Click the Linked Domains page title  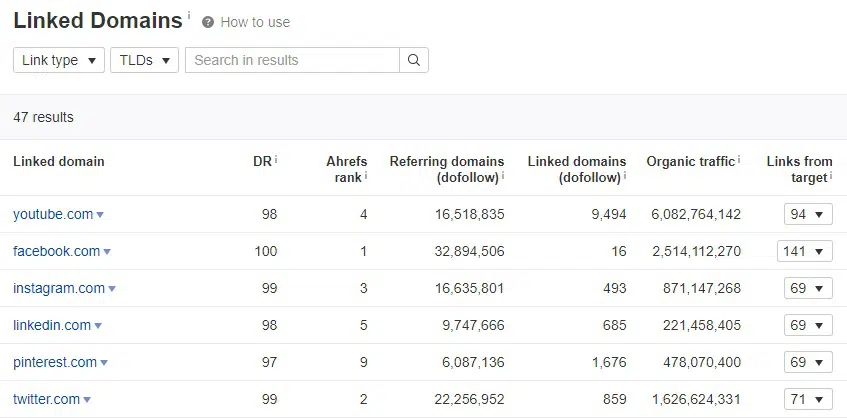point(98,21)
